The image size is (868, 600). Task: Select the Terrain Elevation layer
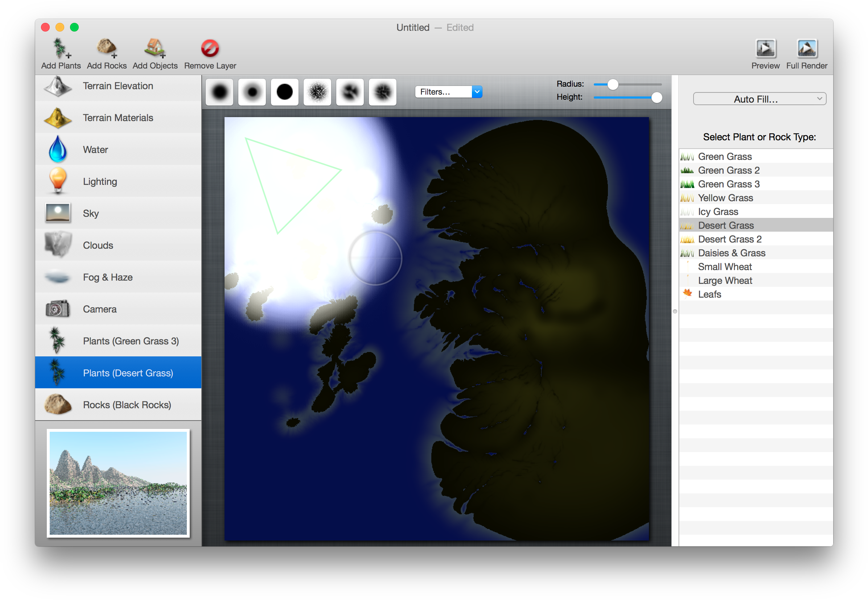coord(118,86)
